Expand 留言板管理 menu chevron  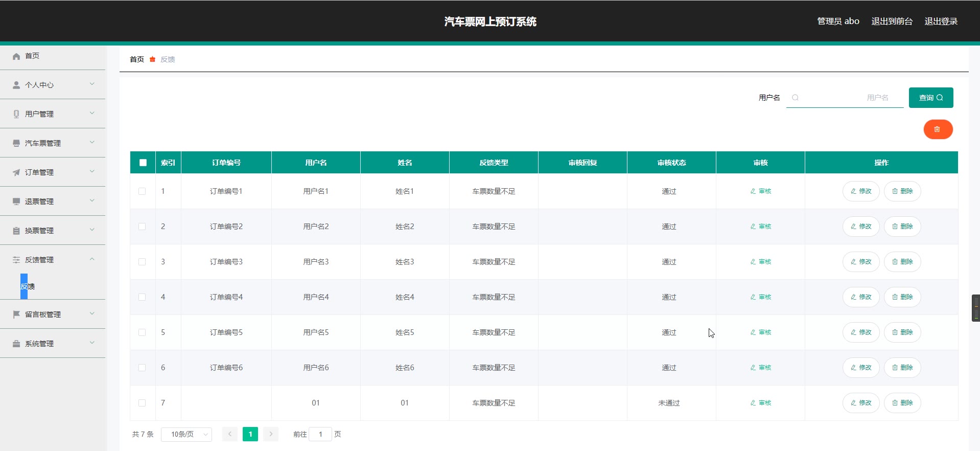tap(92, 313)
